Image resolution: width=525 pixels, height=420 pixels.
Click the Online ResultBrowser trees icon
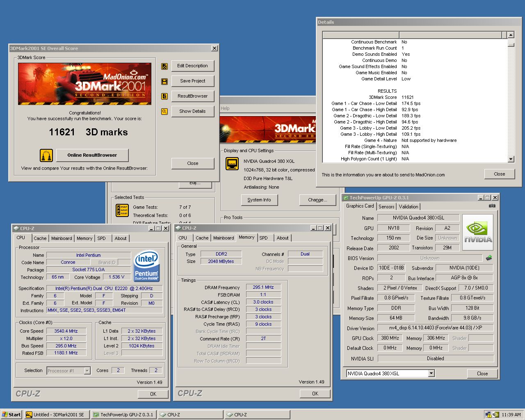click(x=46, y=155)
